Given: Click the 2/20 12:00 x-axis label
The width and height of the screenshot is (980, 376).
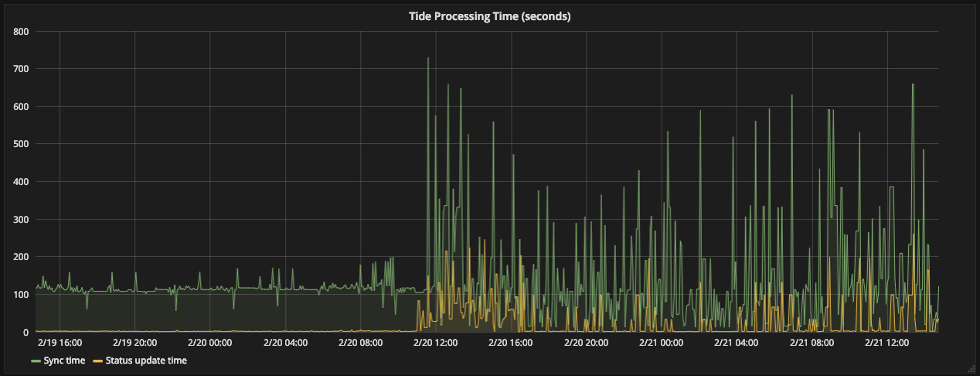Looking at the screenshot, I should tap(435, 342).
